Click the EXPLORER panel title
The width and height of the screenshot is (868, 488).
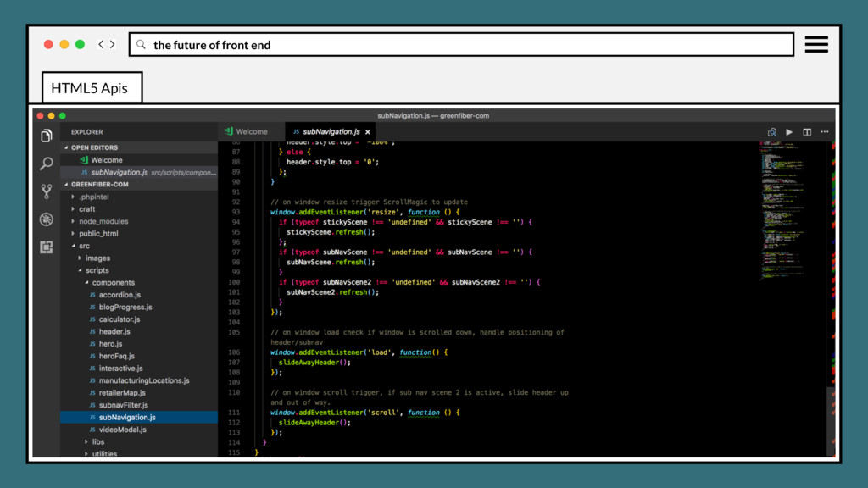tap(87, 131)
